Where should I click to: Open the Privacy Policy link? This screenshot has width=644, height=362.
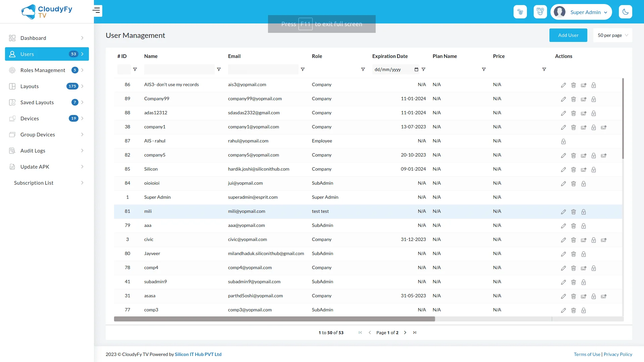click(x=618, y=354)
